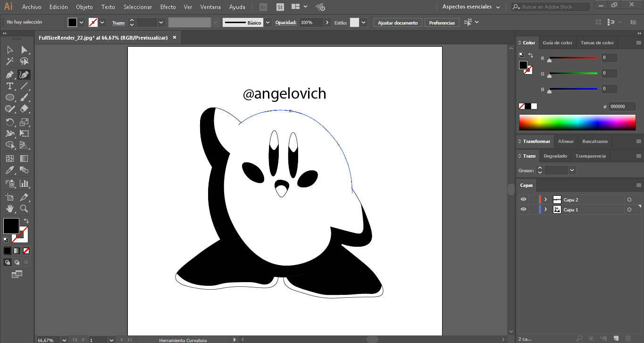
Task: Open the Change Screen Mode icon
Action: tap(17, 274)
